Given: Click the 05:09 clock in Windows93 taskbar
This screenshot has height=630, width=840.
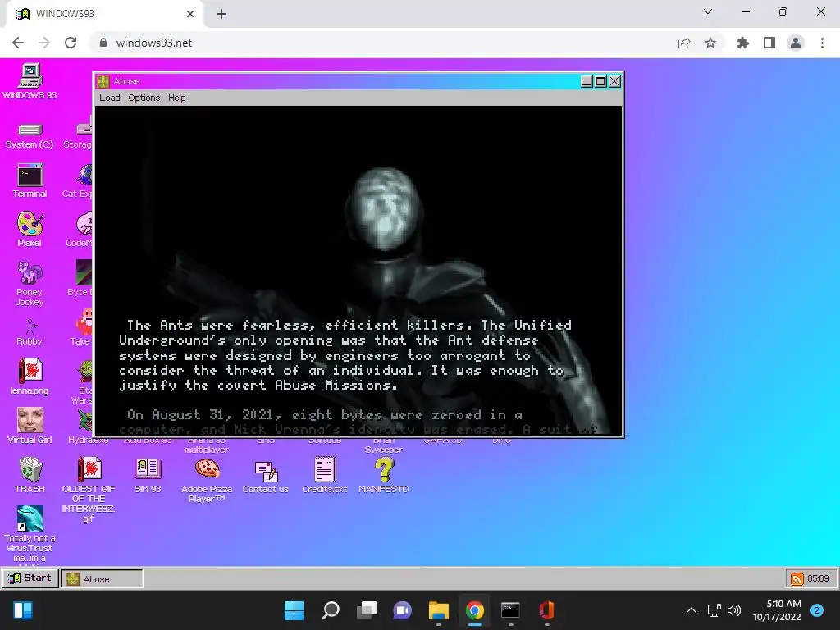Looking at the screenshot, I should click(818, 578).
